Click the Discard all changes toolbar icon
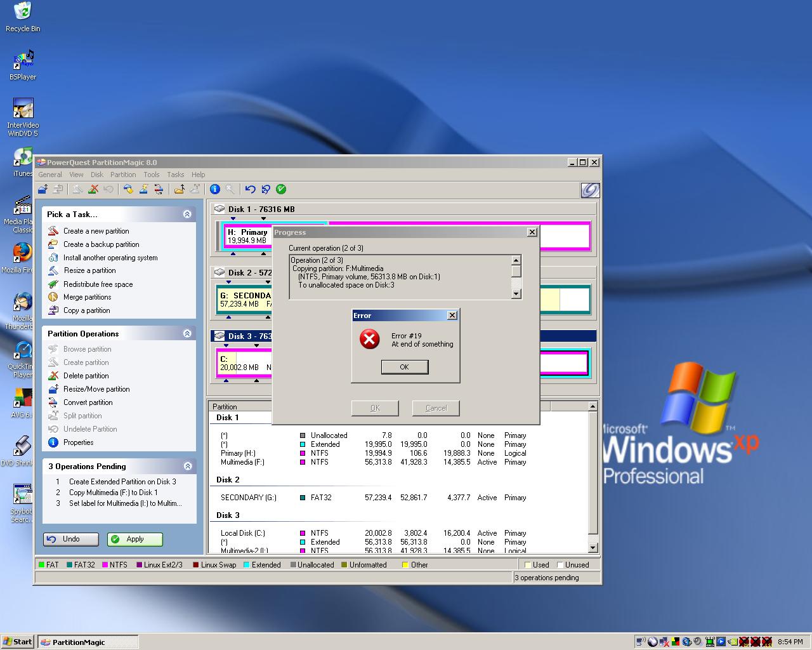Screen dimensions: 812x650 click(x=265, y=189)
